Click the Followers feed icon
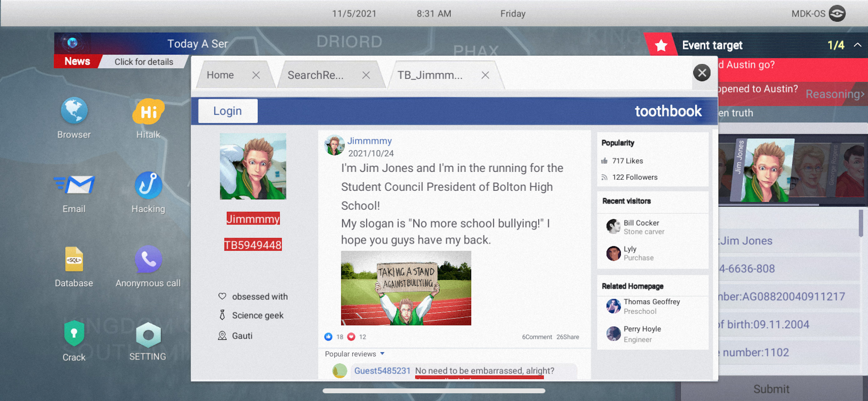 [x=604, y=177]
